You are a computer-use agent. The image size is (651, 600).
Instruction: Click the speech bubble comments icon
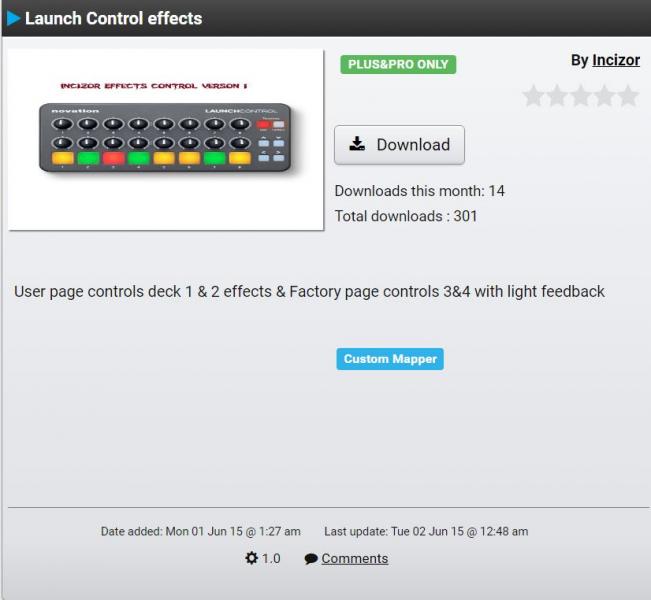pyautogui.click(x=311, y=559)
